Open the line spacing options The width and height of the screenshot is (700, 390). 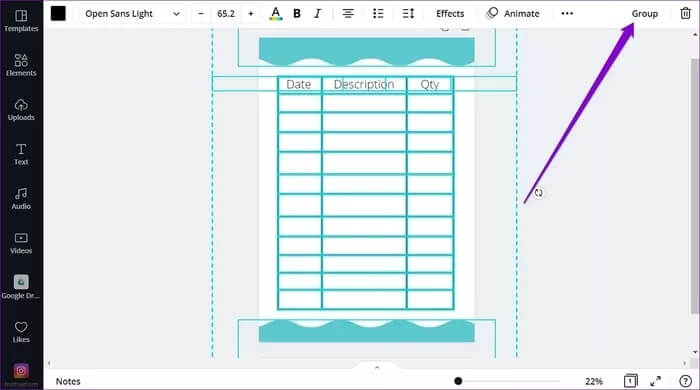coord(408,14)
